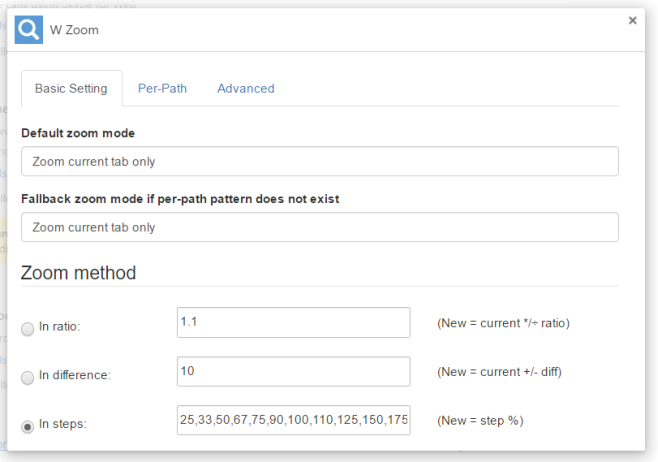Open the Default zoom mode dropdown
658x462 pixels.
[320, 161]
